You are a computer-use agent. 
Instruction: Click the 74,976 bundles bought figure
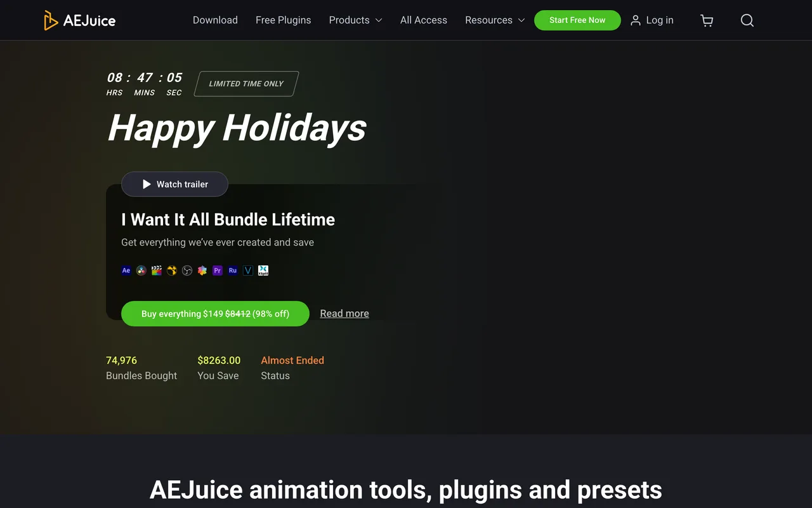121,360
